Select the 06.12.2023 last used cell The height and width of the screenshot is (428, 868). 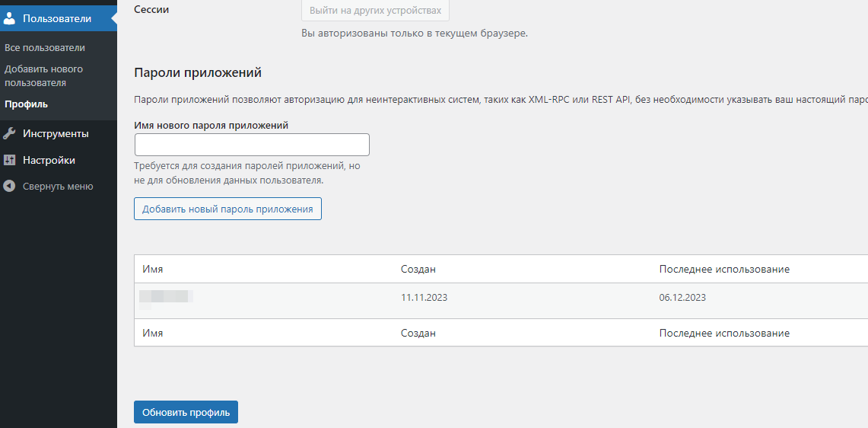point(682,298)
